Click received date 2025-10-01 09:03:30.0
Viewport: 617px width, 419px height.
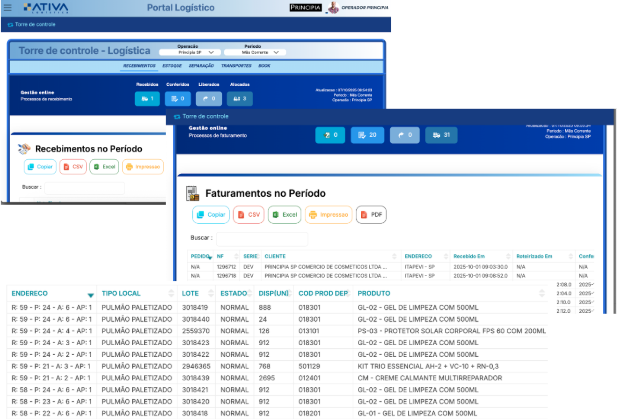click(480, 267)
